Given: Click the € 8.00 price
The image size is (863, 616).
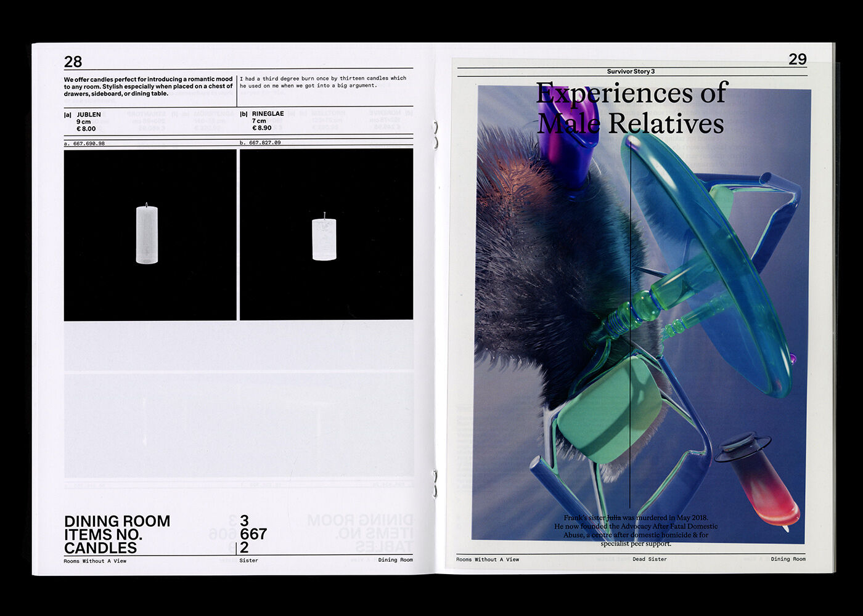Looking at the screenshot, I should pyautogui.click(x=86, y=129).
